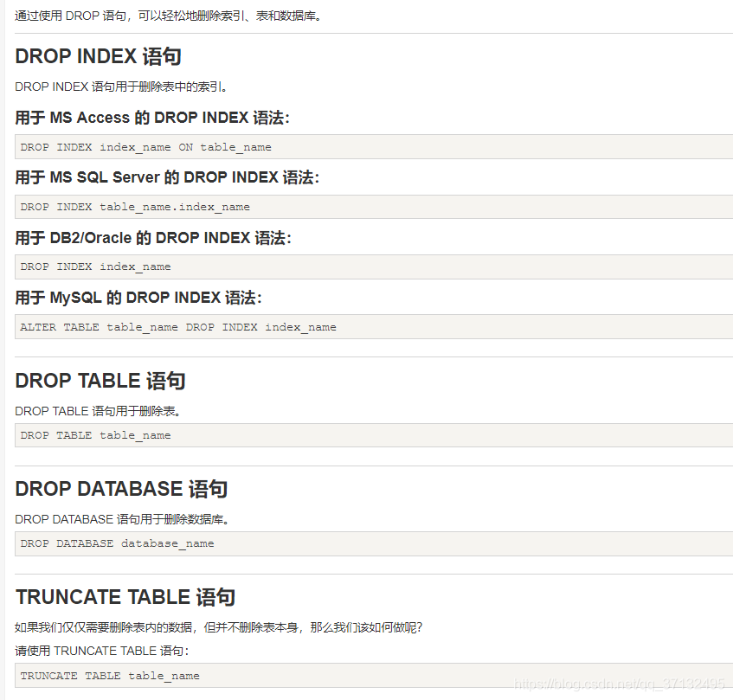Click the 'DROP INDEX 语句' heading

pos(98,56)
